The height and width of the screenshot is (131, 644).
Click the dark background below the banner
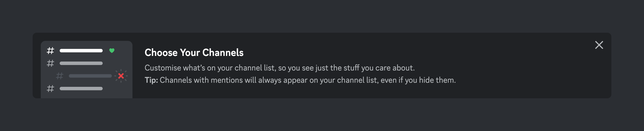(x=322, y=115)
